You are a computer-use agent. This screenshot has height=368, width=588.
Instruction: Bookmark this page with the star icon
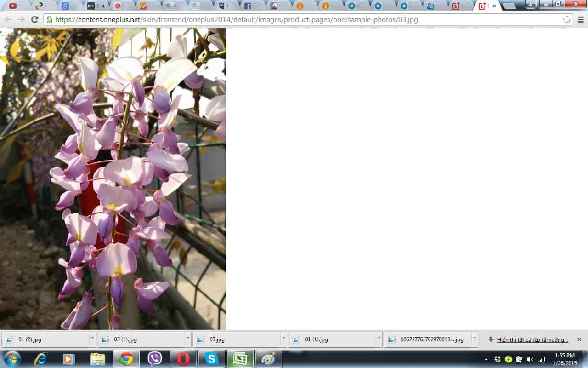pos(567,20)
